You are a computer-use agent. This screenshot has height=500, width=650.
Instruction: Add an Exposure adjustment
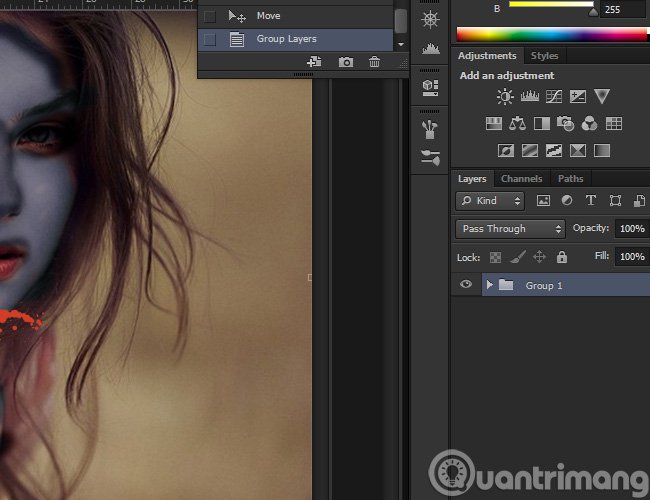click(578, 97)
